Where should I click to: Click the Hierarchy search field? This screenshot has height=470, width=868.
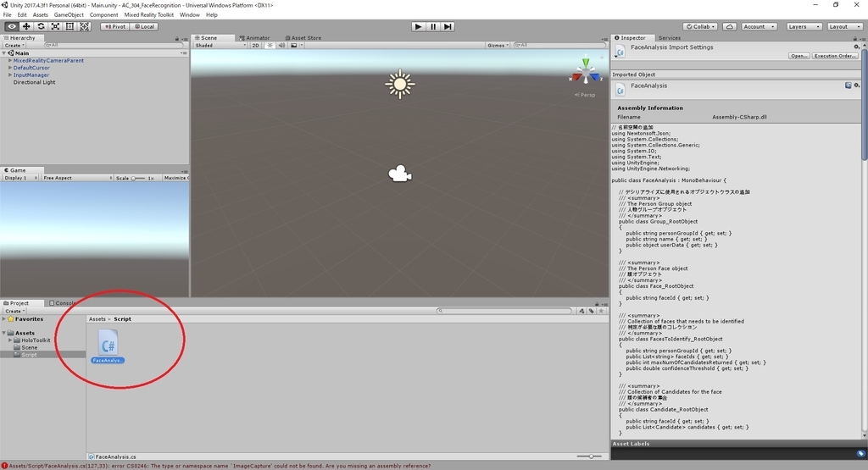(x=113, y=45)
